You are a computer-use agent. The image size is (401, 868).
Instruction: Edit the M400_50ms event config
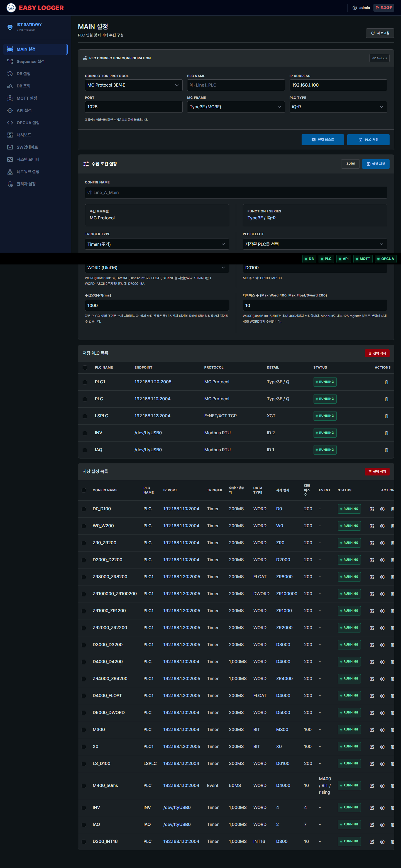point(372,785)
